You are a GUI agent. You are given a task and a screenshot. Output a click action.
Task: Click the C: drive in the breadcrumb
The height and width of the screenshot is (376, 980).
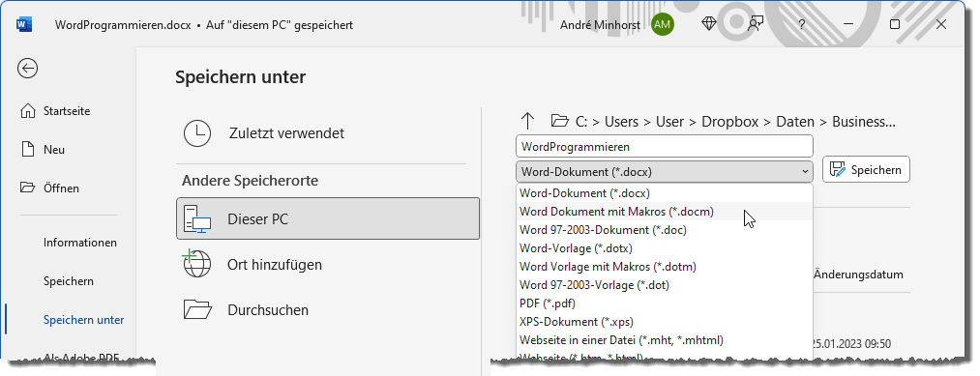[x=581, y=122]
